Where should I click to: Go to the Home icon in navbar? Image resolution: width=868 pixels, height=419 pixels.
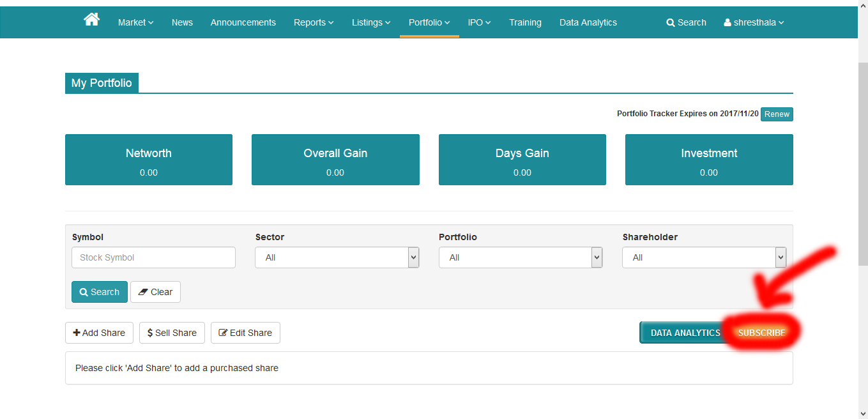tap(91, 20)
